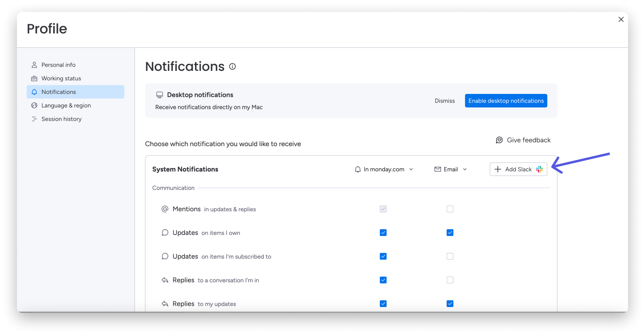This screenshot has height=335, width=644.
Task: Open Language & region settings
Action: pyautogui.click(x=75, y=105)
